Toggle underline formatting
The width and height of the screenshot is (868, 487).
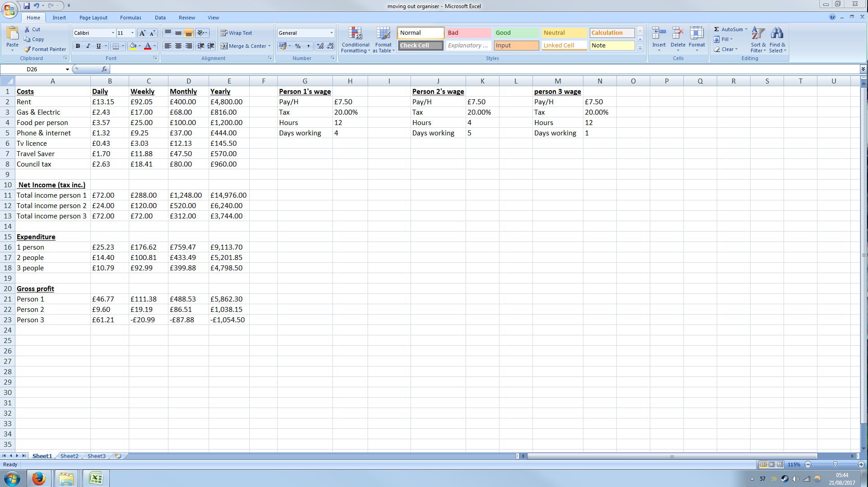[98, 46]
